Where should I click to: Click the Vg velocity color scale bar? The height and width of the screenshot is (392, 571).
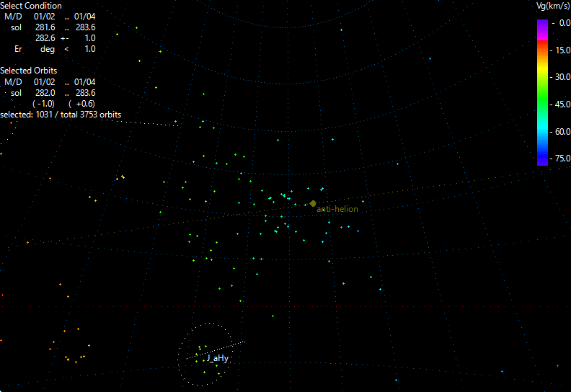click(x=542, y=92)
